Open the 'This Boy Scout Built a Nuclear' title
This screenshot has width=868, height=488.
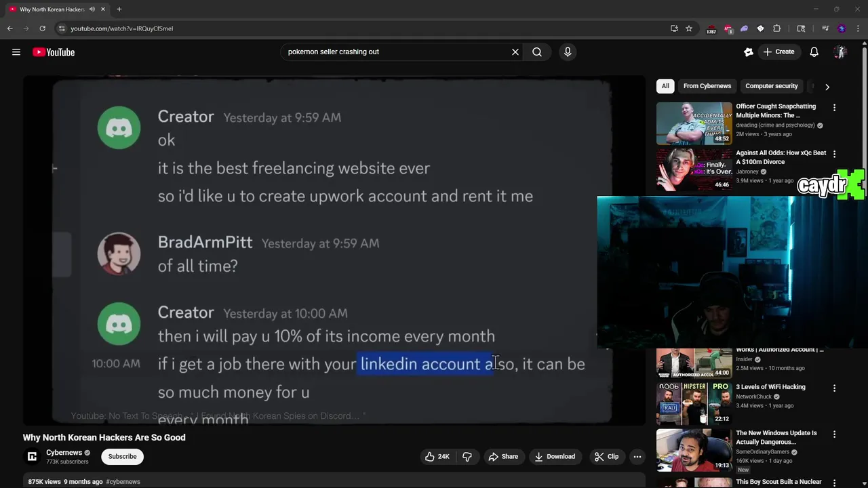coord(778,482)
